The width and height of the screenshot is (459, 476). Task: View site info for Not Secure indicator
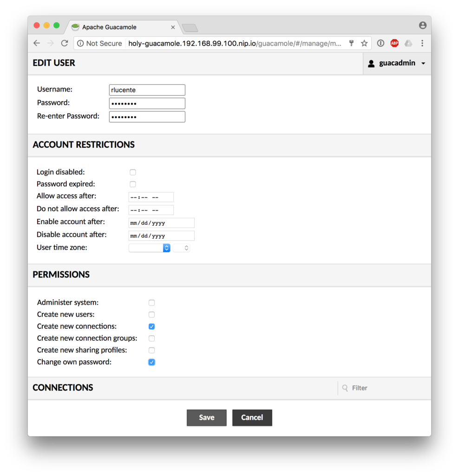pyautogui.click(x=99, y=43)
